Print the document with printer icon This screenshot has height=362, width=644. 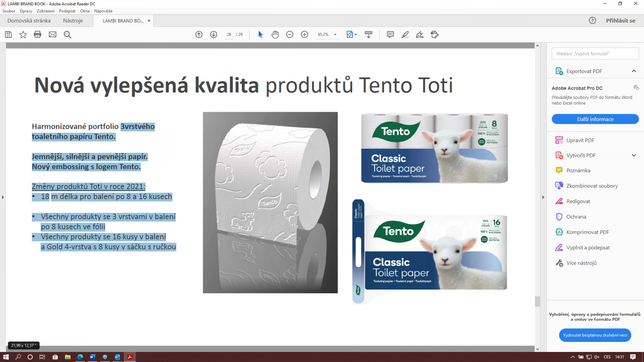click(37, 35)
